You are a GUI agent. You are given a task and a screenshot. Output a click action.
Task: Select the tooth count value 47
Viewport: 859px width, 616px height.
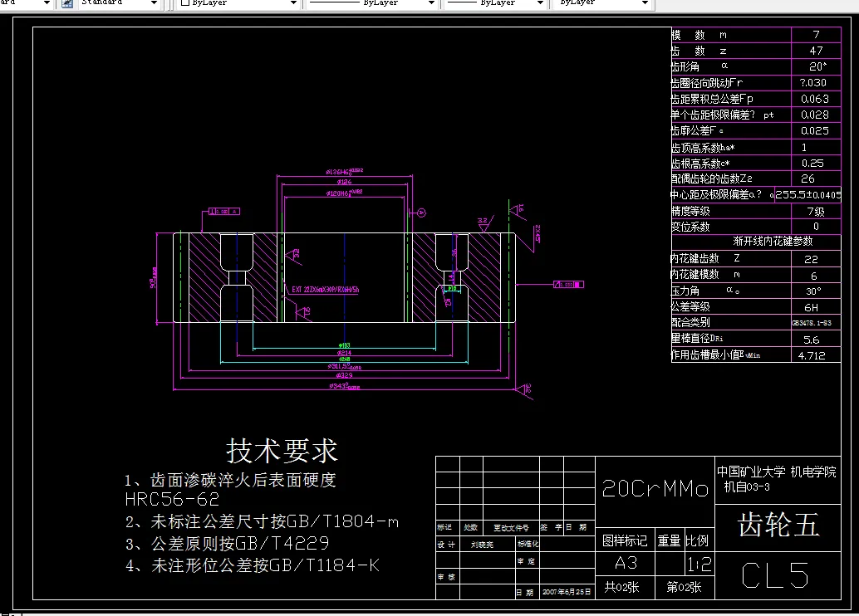[817, 51]
